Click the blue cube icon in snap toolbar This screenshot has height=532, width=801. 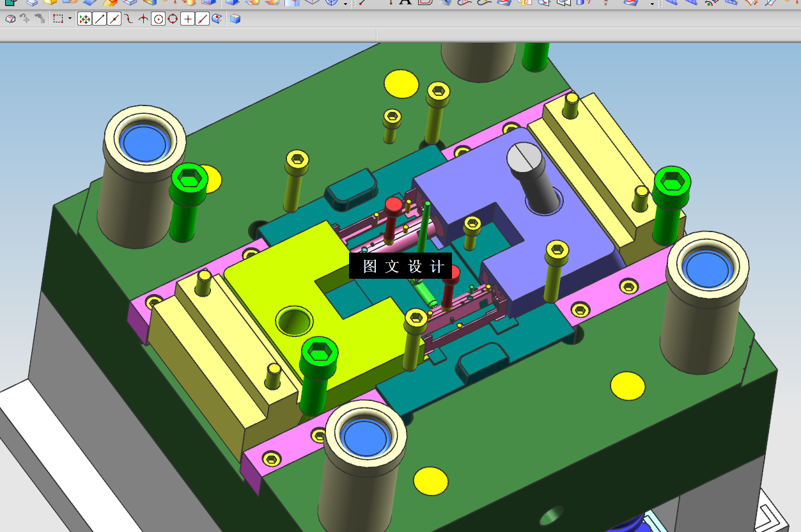pos(235,19)
